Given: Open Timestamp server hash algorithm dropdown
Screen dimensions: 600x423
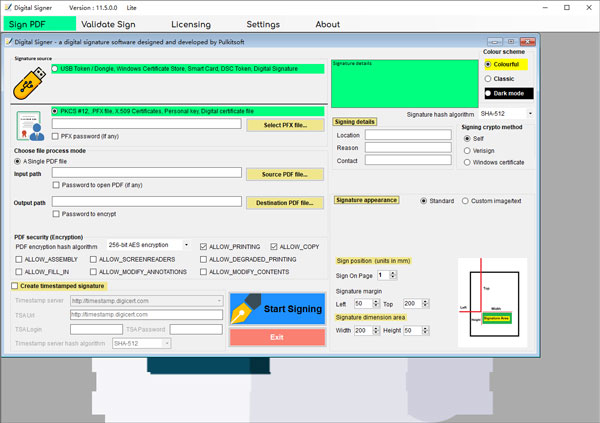Looking at the screenshot, I should pyautogui.click(x=167, y=343).
